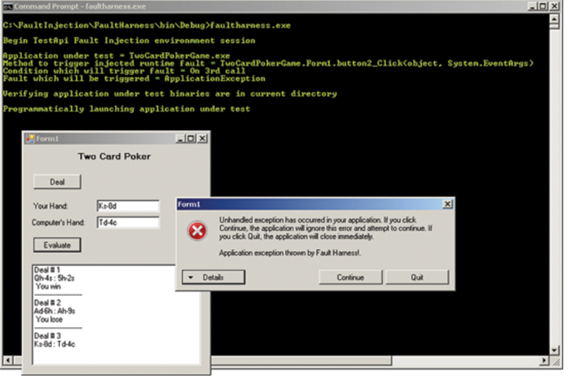Click the Your Hand text field

pos(128,206)
